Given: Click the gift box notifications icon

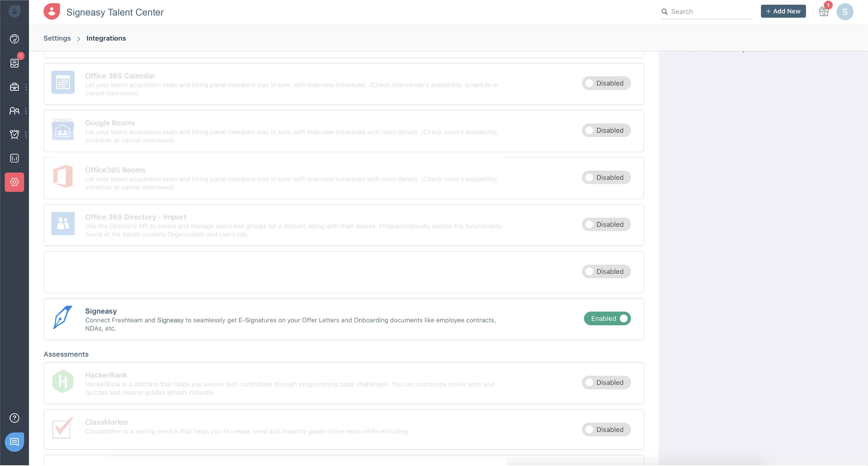Looking at the screenshot, I should [823, 12].
